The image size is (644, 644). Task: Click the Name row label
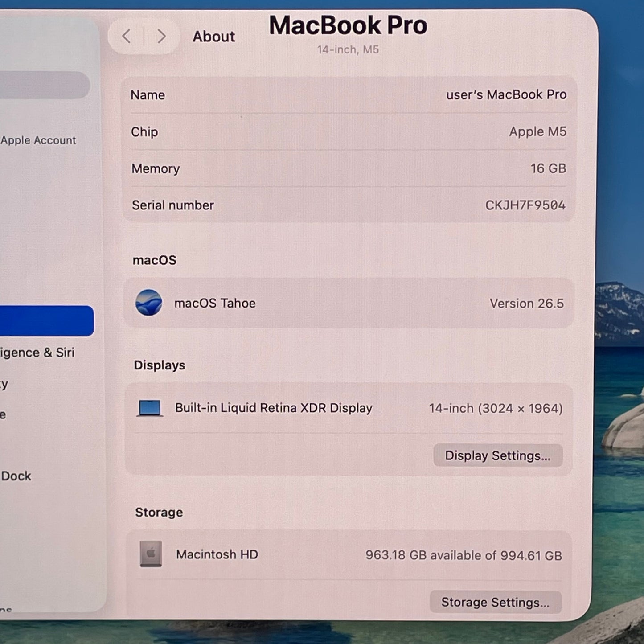(x=148, y=95)
